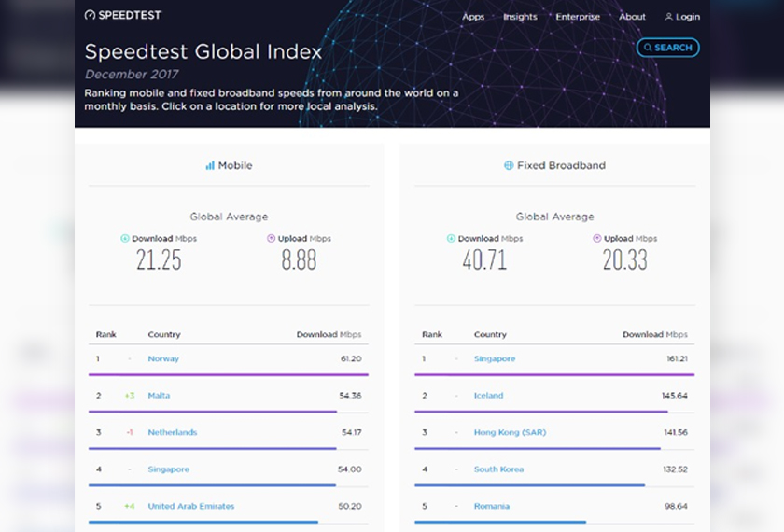The image size is (784, 532).
Task: Click Iceland's speed bar
Action: [x=541, y=412]
